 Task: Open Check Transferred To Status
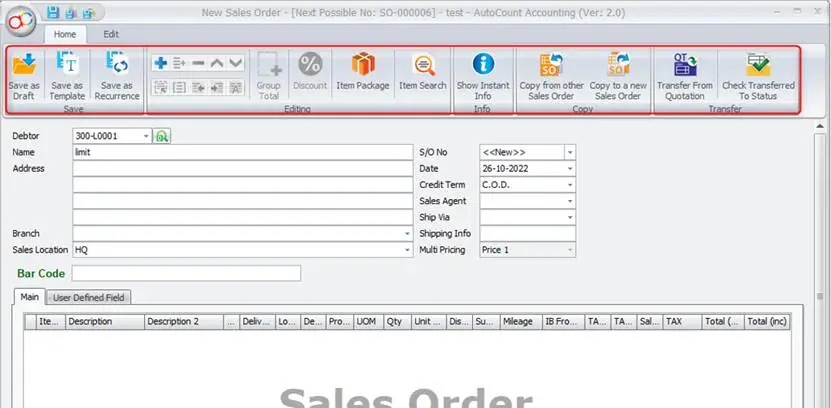click(758, 76)
